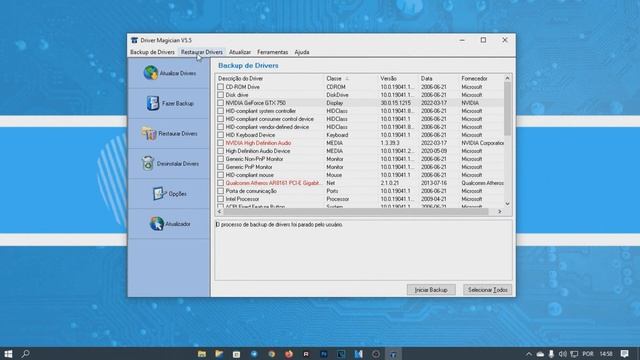640x360 pixels.
Task: Select the Porta de comunicação row
Action: [360, 191]
